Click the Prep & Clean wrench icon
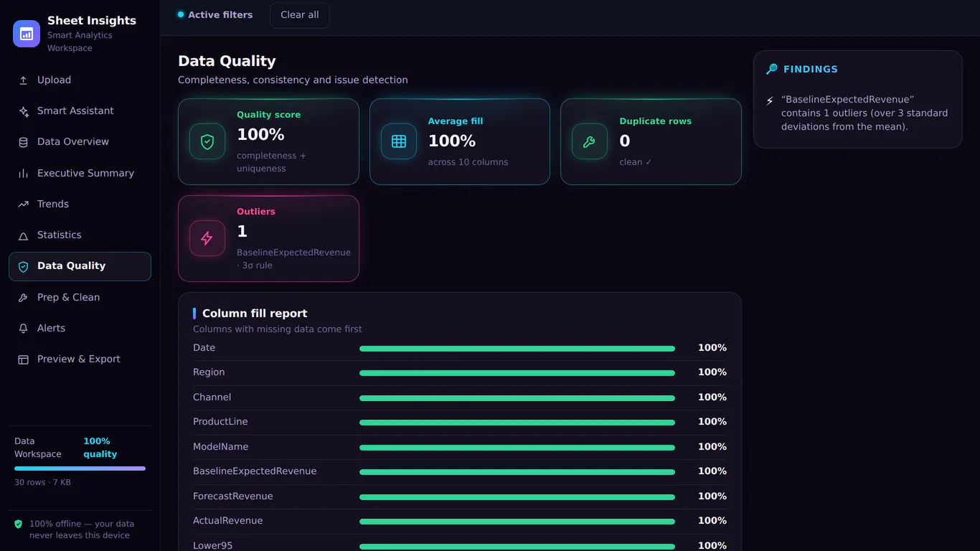Screen dimensions: 980x551 23,298
